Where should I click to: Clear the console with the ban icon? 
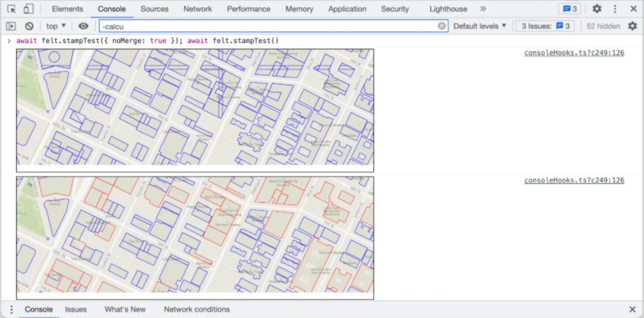29,26
